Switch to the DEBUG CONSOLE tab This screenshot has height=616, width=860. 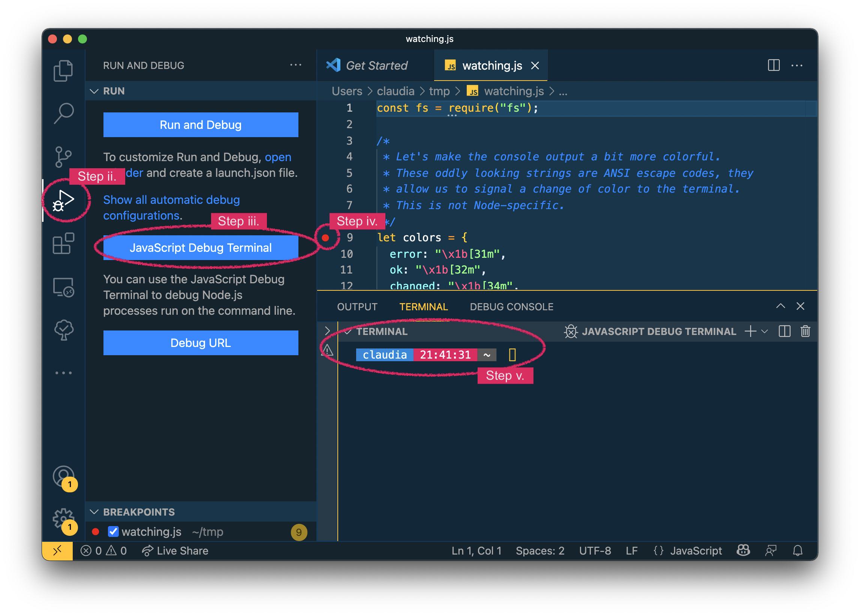coord(511,307)
